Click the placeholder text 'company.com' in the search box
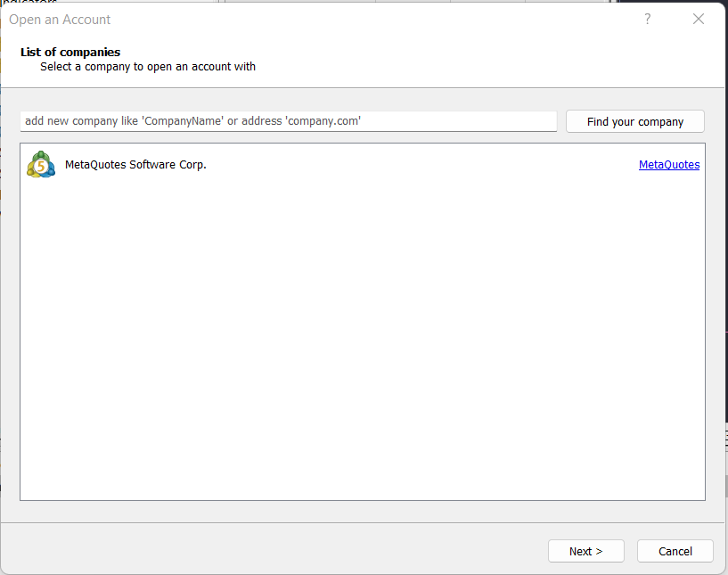Image resolution: width=728 pixels, height=575 pixels. tap(323, 121)
